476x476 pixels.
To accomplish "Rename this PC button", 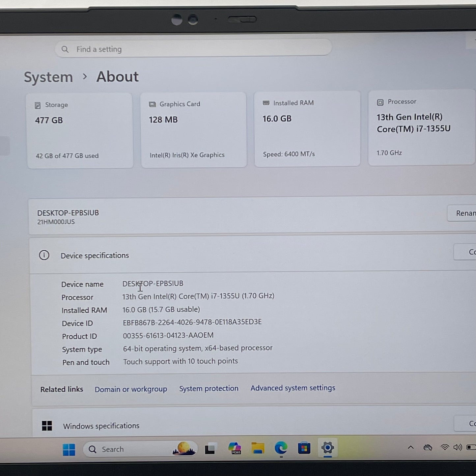I will (462, 213).
